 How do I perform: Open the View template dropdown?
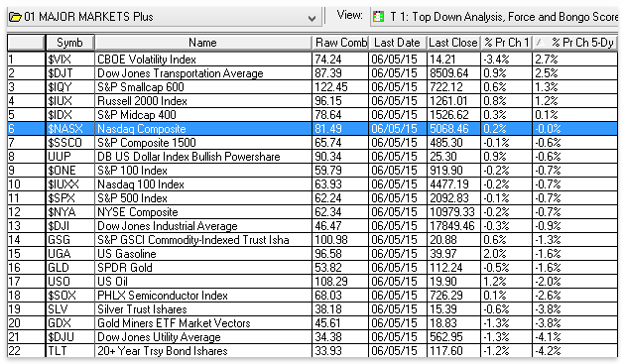(495, 17)
